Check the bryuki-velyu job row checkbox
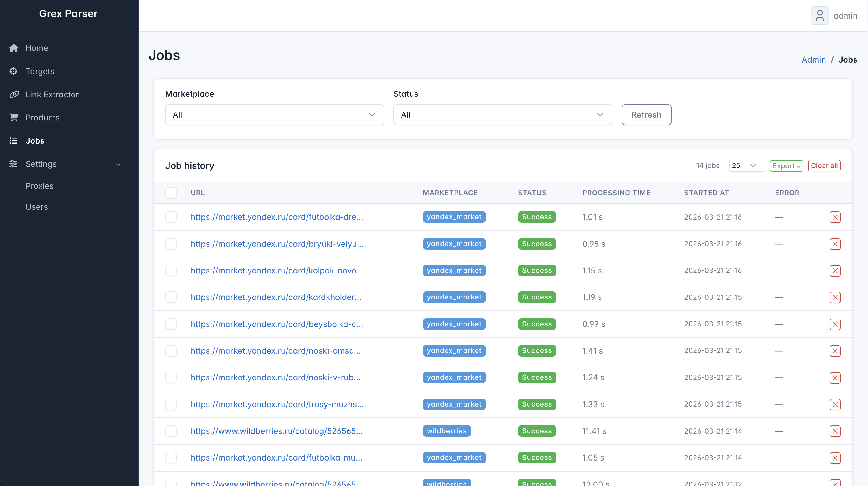This screenshot has width=868, height=486. 171,244
